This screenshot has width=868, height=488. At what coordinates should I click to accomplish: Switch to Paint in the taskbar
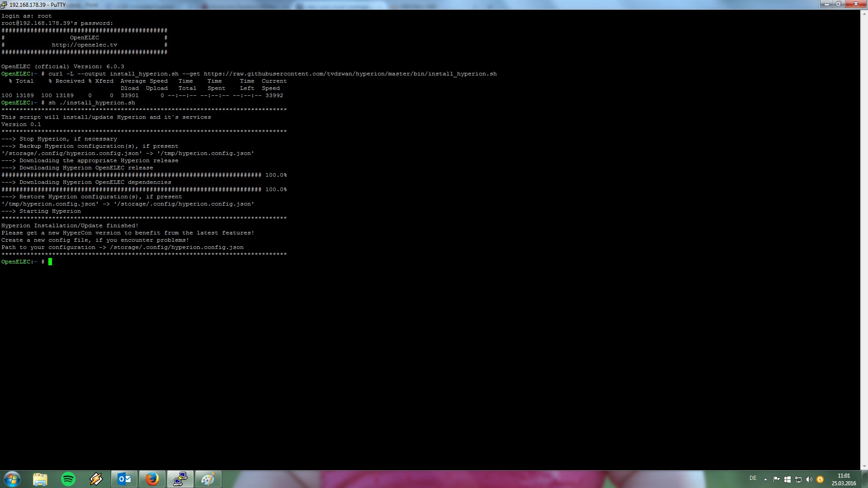[208, 479]
